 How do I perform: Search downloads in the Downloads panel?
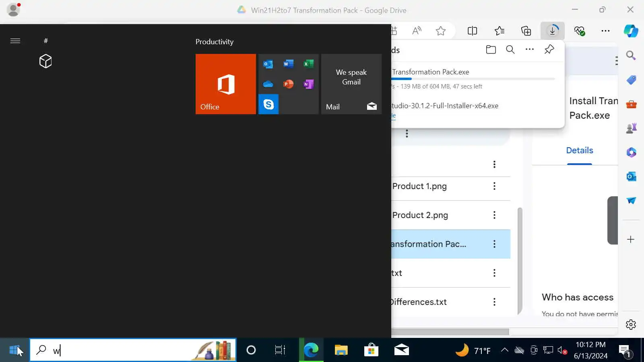(510, 49)
